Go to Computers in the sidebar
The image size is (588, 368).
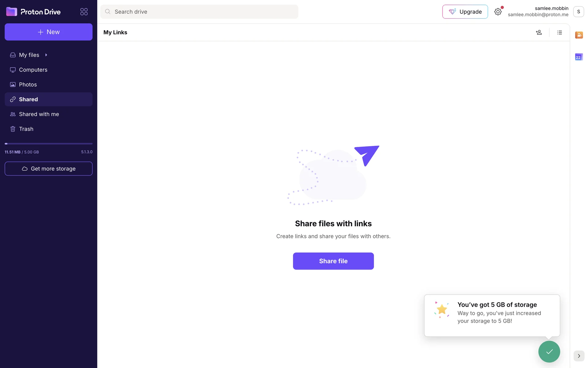[x=33, y=70]
